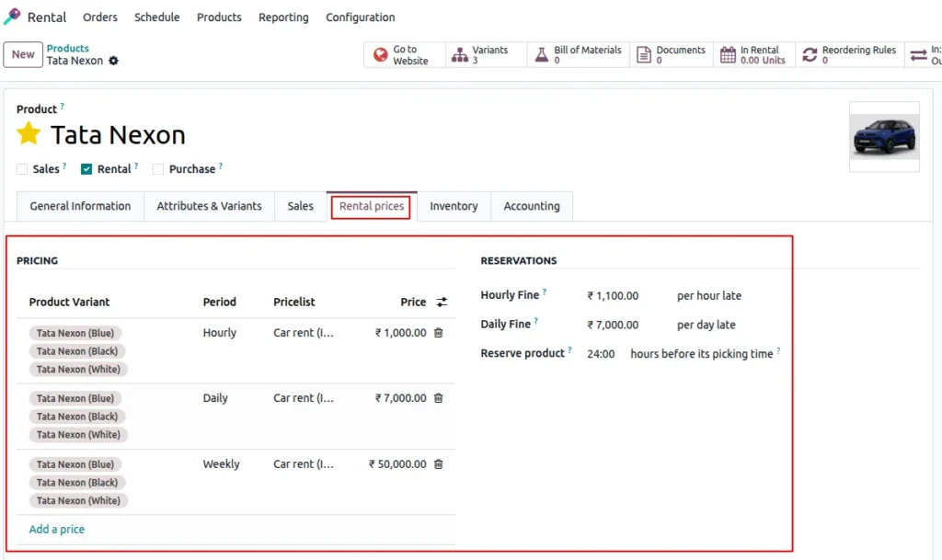Switch to the General Information tab

click(x=81, y=206)
